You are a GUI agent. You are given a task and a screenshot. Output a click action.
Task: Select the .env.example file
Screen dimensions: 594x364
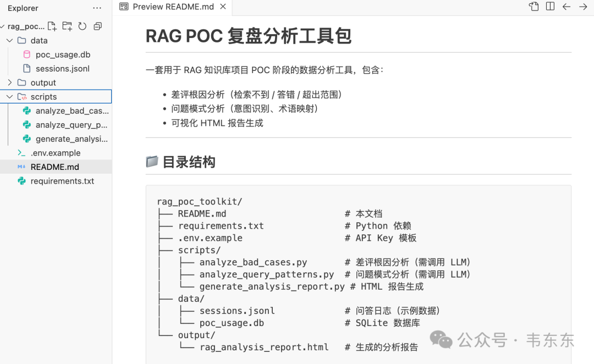tap(55, 153)
